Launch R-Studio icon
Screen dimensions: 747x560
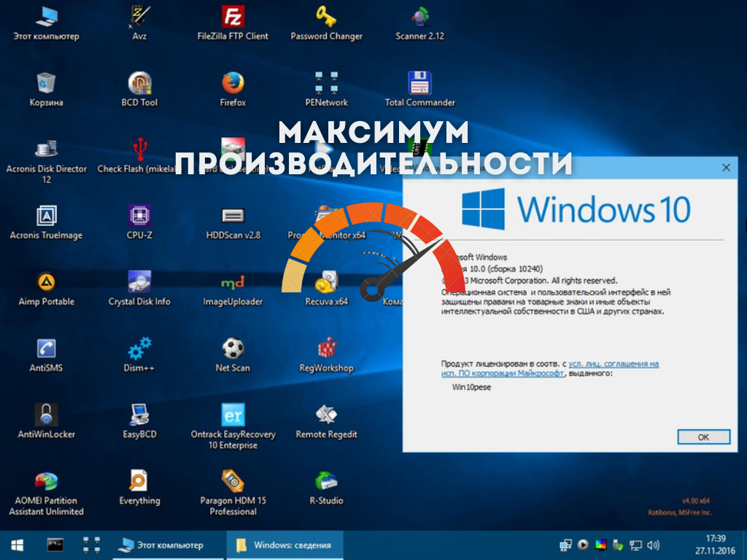[326, 488]
